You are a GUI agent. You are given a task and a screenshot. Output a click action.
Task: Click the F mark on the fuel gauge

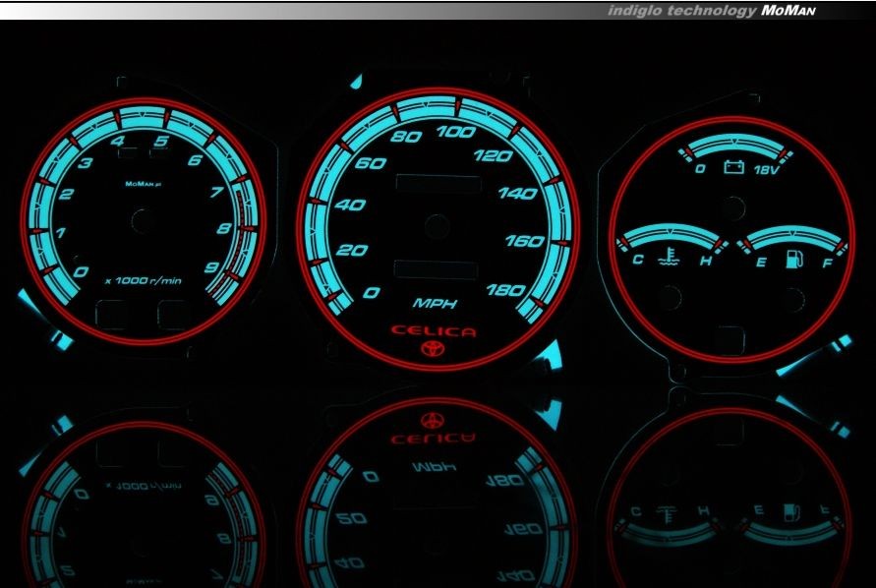coord(828,262)
